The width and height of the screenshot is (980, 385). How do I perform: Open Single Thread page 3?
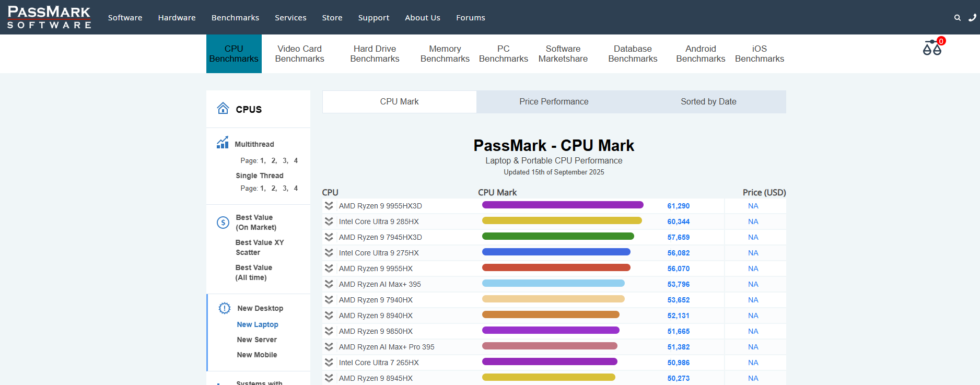[x=285, y=188]
